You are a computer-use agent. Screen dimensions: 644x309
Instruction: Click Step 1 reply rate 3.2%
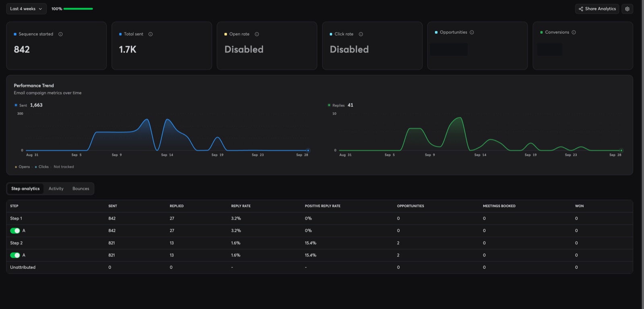pos(236,218)
